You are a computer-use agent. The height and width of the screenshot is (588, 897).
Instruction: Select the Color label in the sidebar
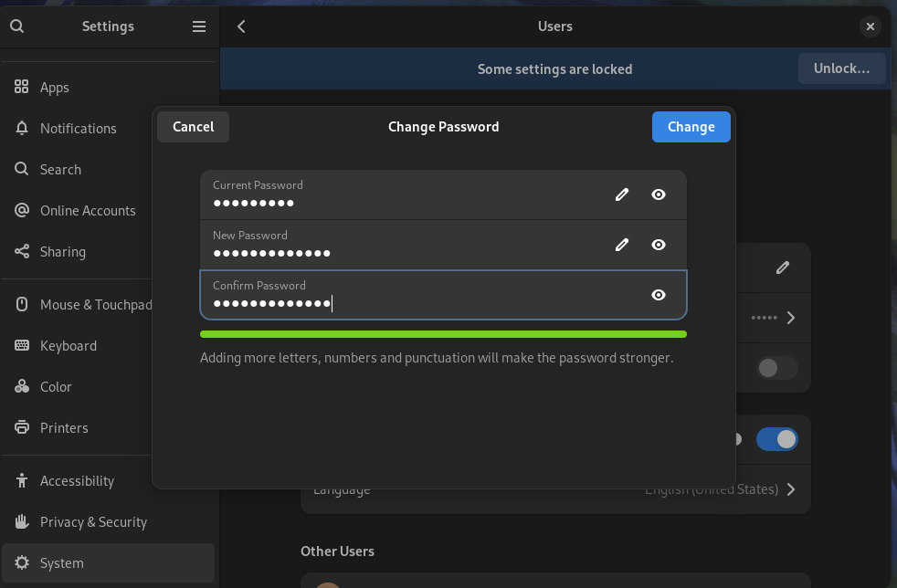pyautogui.click(x=56, y=387)
